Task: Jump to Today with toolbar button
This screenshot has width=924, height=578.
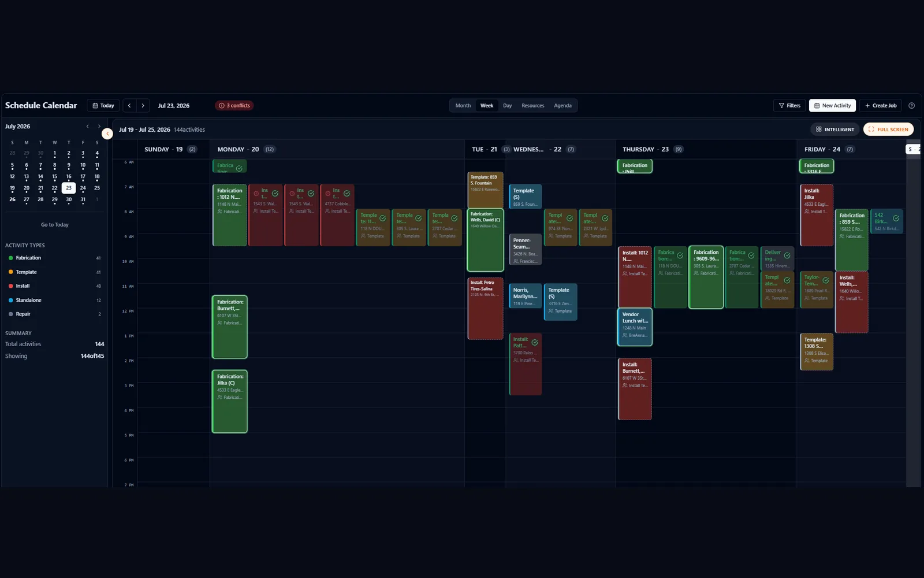Action: 103,106
